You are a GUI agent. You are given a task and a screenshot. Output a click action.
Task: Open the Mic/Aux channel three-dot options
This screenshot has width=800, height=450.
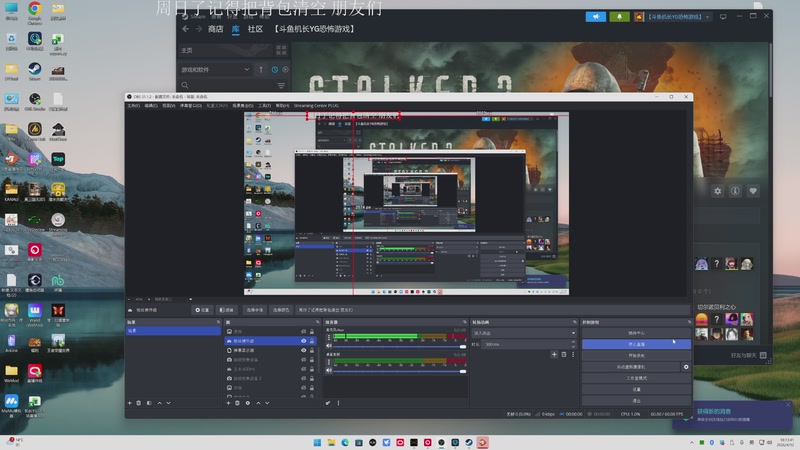[x=329, y=337]
